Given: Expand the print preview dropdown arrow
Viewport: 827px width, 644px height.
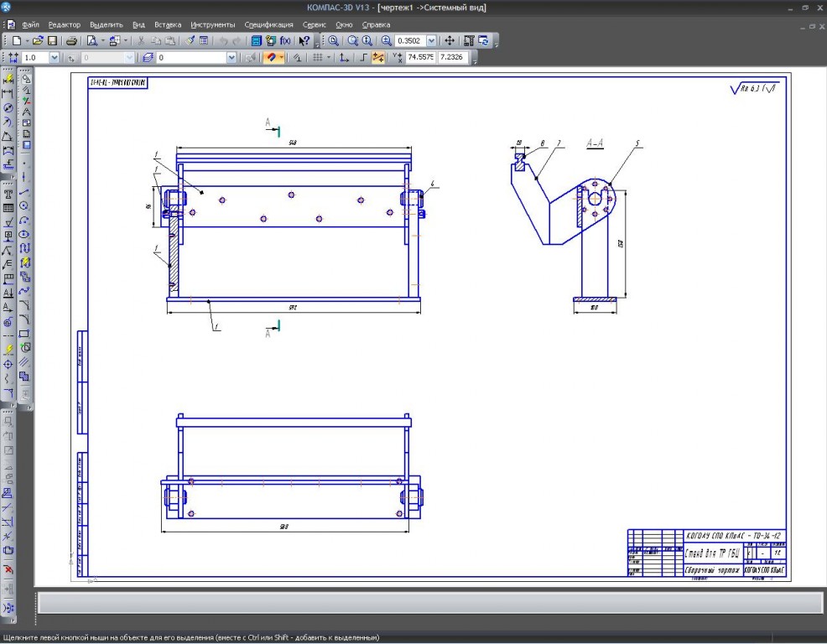Looking at the screenshot, I should [x=102, y=40].
